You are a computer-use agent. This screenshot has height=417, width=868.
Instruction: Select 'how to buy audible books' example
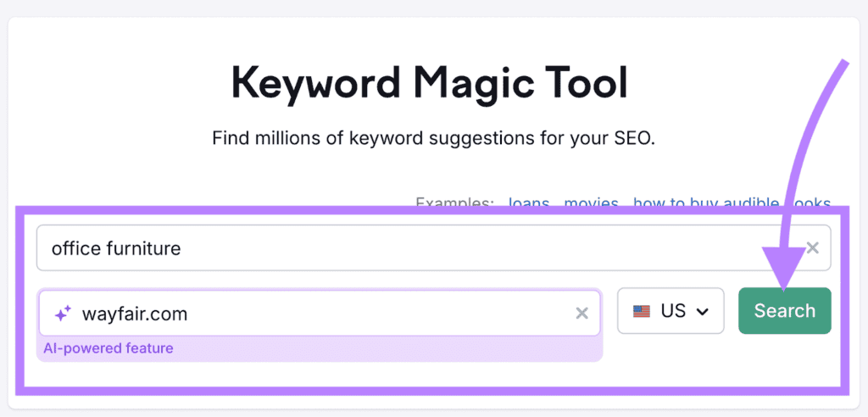tap(731, 203)
